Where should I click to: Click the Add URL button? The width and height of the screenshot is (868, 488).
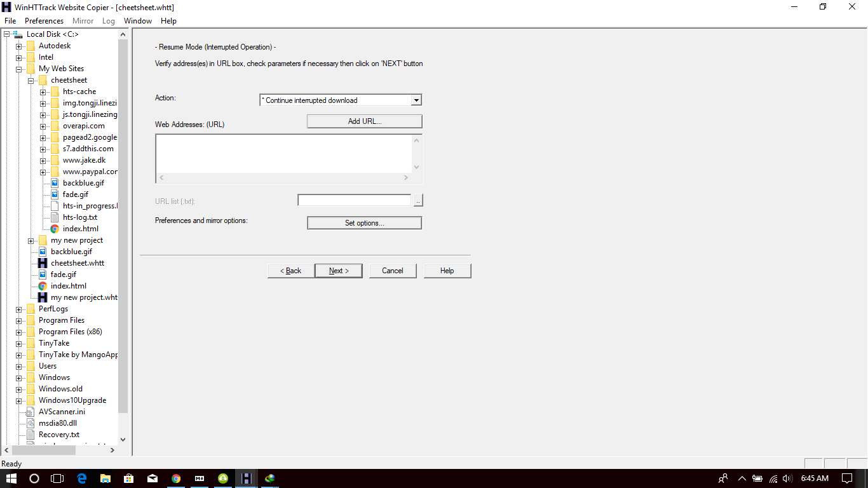pyautogui.click(x=364, y=121)
